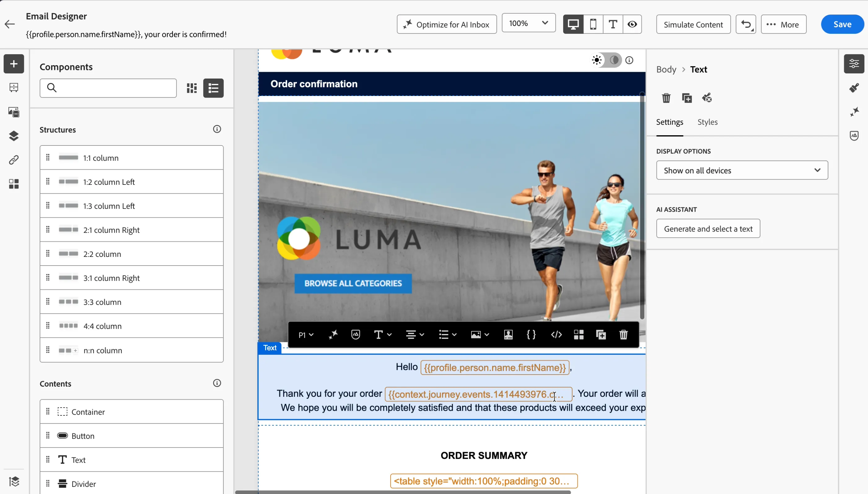Click the duplicate icon in the floating toolbar
The image size is (868, 494).
coord(601,335)
